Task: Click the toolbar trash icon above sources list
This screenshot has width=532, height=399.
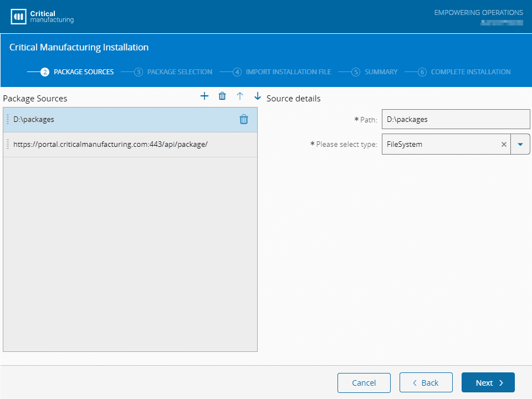Action: [x=222, y=96]
